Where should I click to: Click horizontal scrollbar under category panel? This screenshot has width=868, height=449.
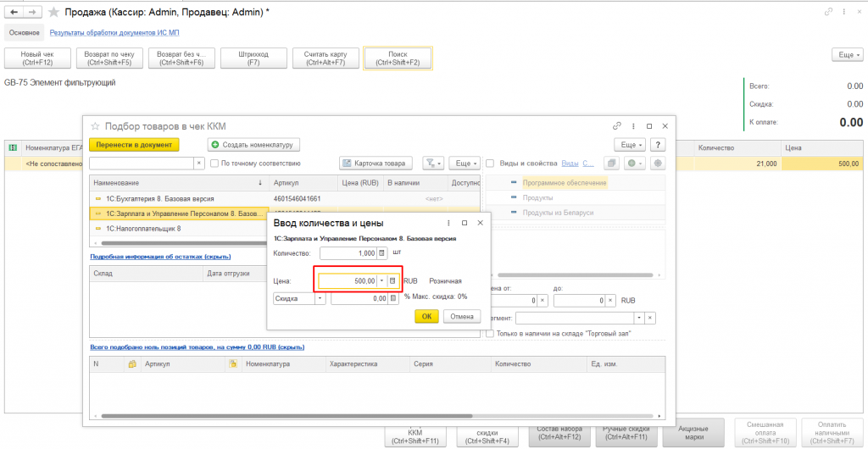(576, 274)
